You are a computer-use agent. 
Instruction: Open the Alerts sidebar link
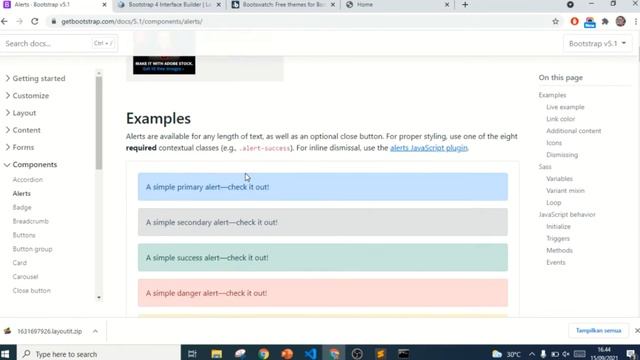click(21, 193)
